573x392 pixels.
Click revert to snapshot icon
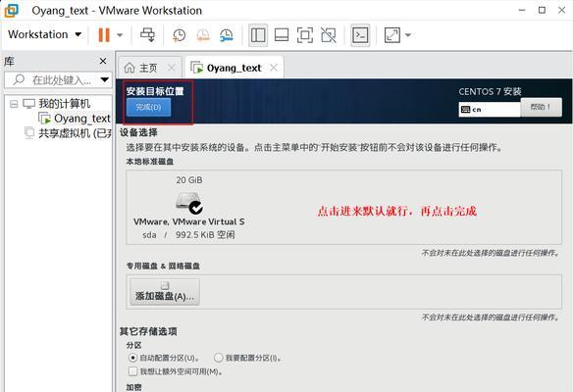[203, 35]
